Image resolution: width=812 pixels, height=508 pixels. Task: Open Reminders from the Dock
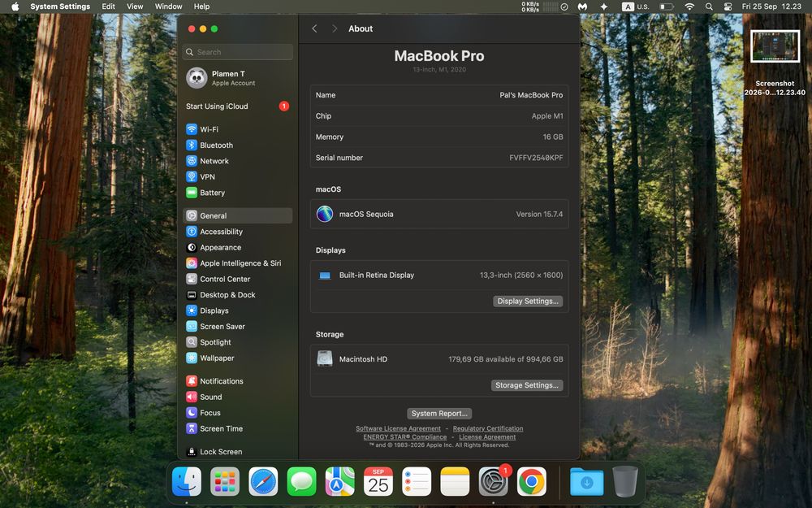[x=417, y=481]
